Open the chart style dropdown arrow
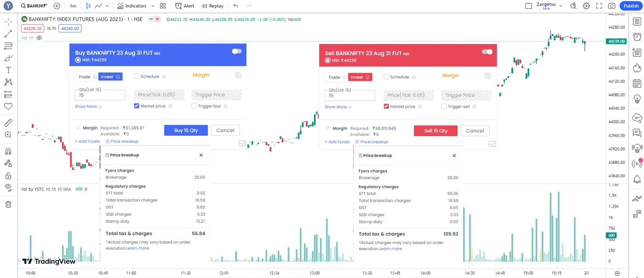Screen dimensions: 644x278 click(107, 6)
